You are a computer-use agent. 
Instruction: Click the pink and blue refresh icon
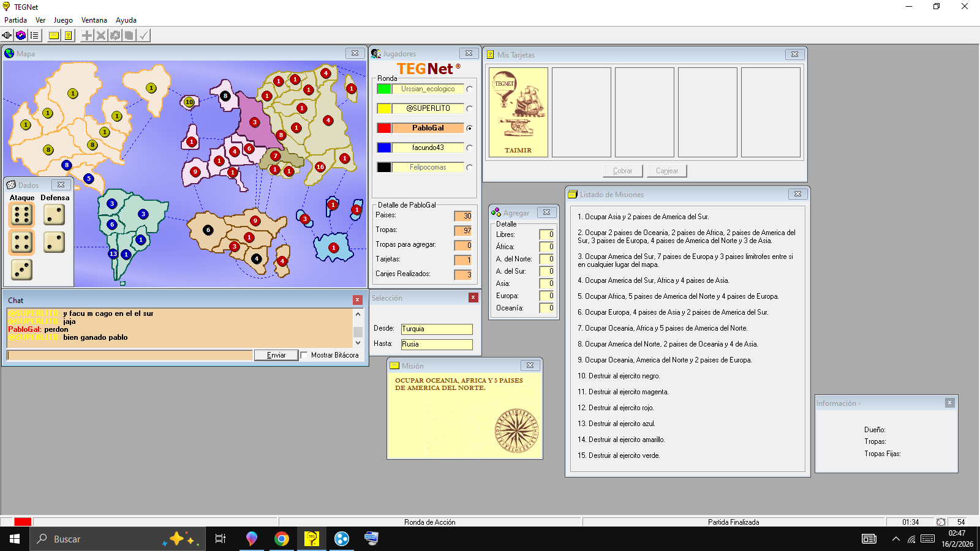21,36
